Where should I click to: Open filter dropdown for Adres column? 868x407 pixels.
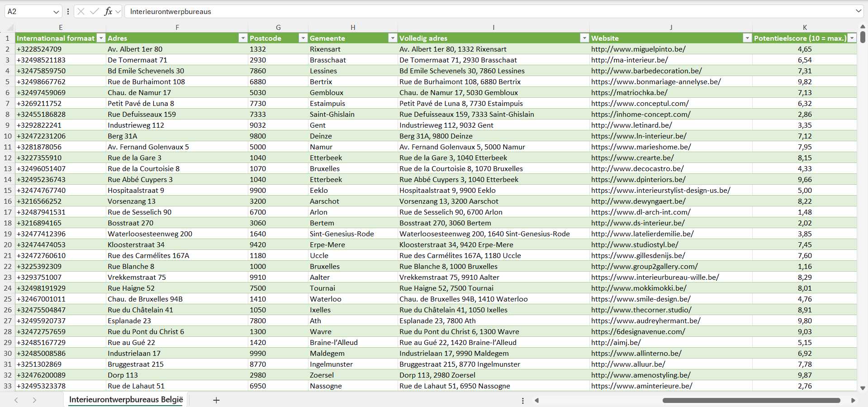click(243, 38)
